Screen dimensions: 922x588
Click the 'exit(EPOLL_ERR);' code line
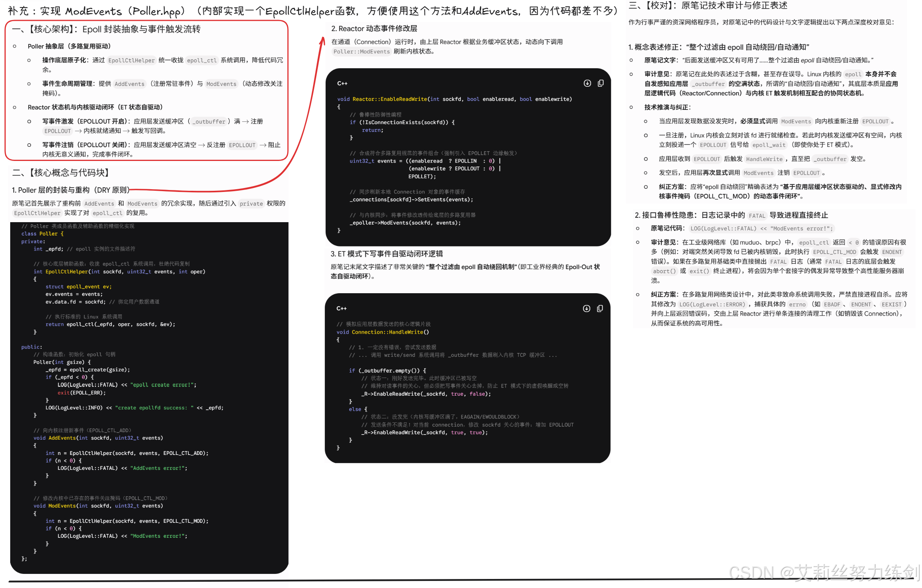pos(82,393)
